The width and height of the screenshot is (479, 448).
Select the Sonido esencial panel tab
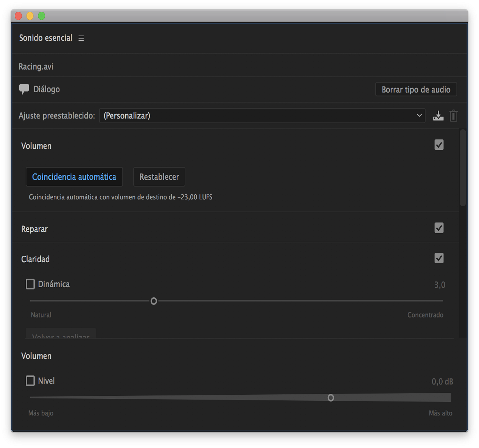[45, 38]
